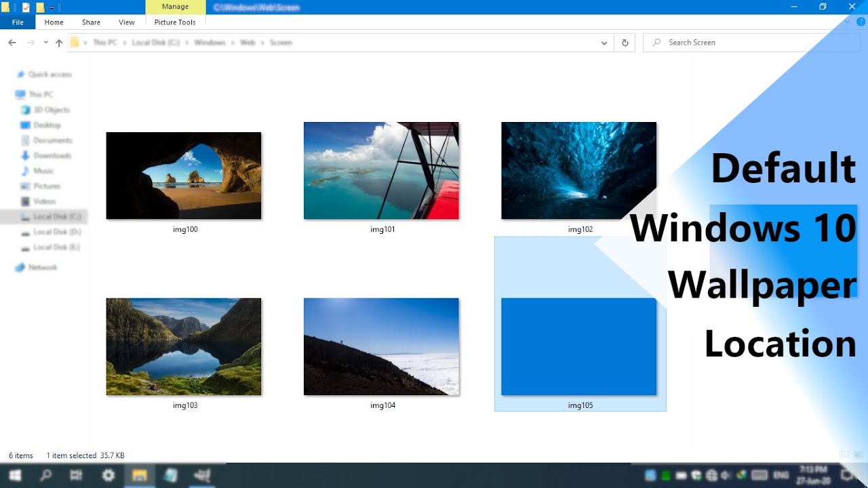Open Properties from the Quick Access Toolbar
The image size is (868, 488).
coord(26,7)
